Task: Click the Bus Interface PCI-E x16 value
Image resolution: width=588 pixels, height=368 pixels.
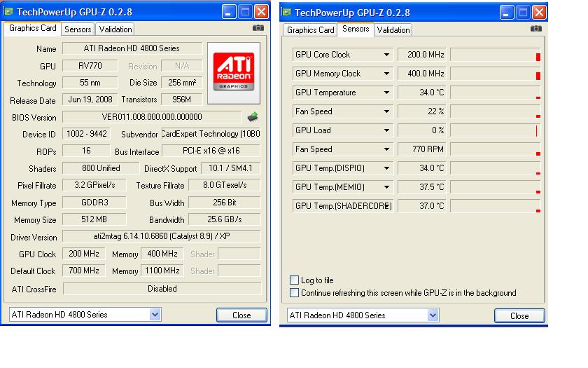Action: pyautogui.click(x=211, y=151)
